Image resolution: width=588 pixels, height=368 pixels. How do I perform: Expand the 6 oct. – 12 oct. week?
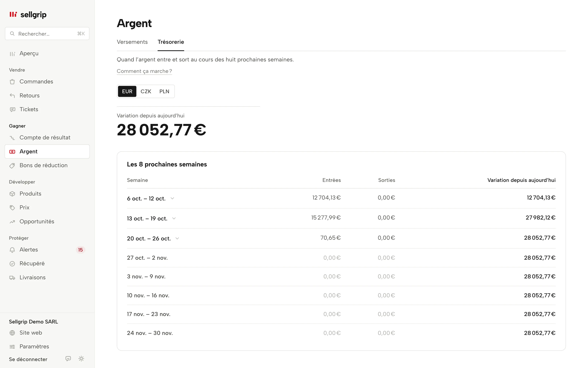(172, 198)
